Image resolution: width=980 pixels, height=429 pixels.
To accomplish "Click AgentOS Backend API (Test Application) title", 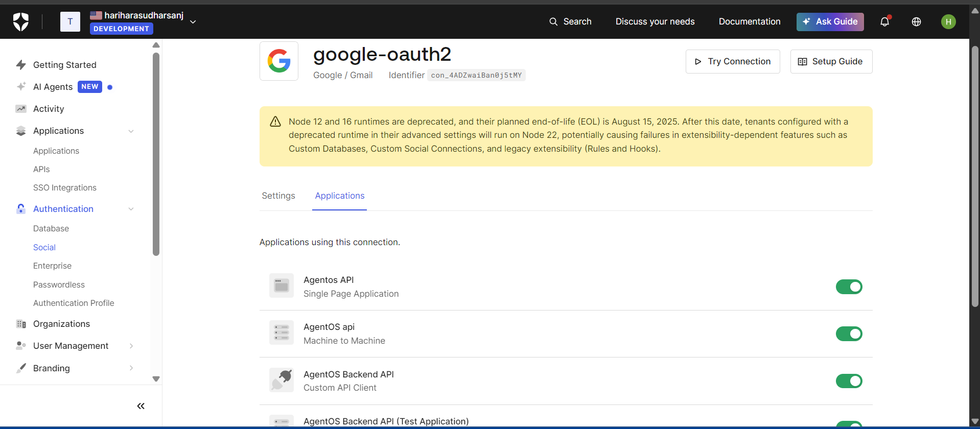I will point(386,421).
